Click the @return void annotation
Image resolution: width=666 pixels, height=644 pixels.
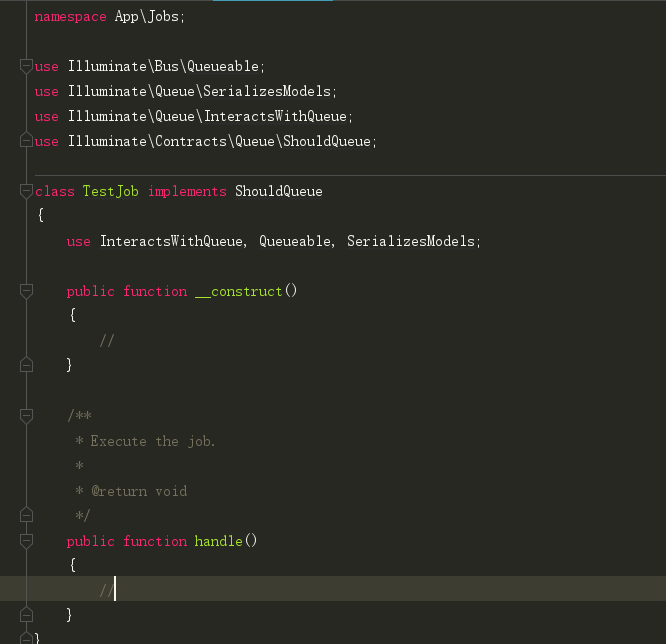(x=139, y=491)
